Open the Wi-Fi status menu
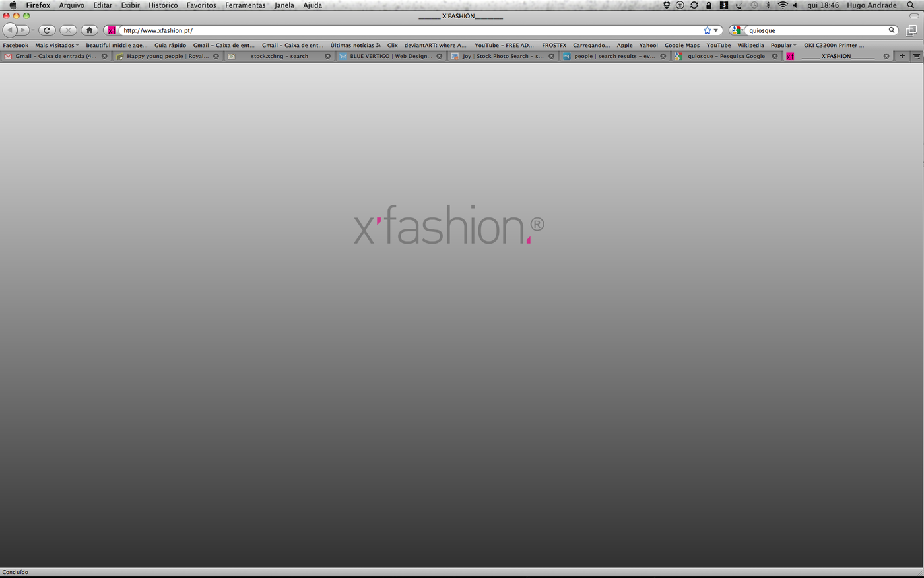Viewport: 924px width, 578px height. (783, 5)
